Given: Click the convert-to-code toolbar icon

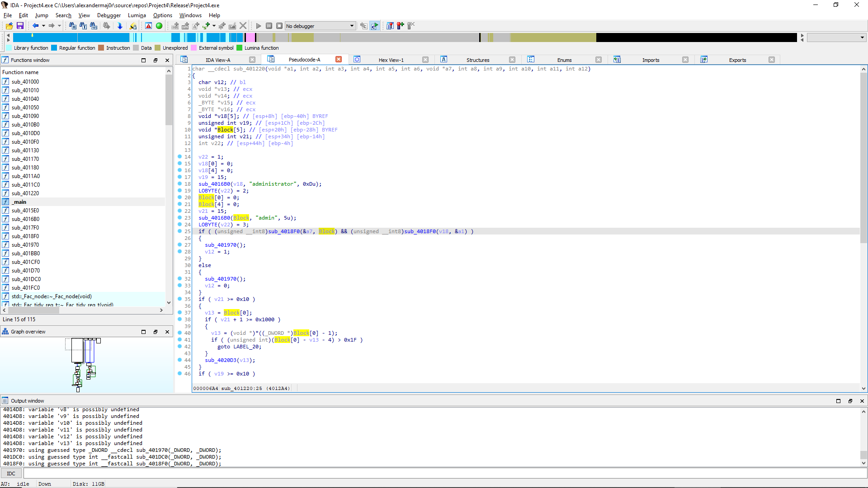Looking at the screenshot, I should point(175,26).
